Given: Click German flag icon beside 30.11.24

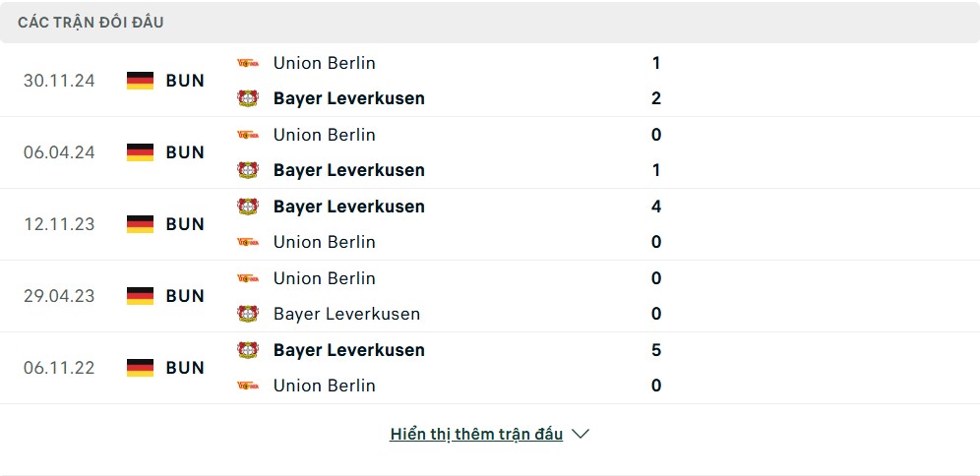Looking at the screenshot, I should 140,81.
